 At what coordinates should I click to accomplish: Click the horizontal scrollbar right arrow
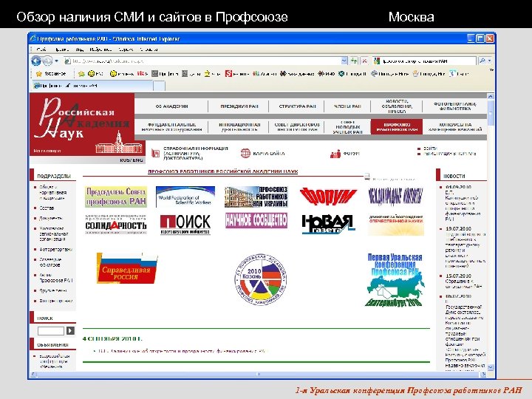click(x=483, y=374)
